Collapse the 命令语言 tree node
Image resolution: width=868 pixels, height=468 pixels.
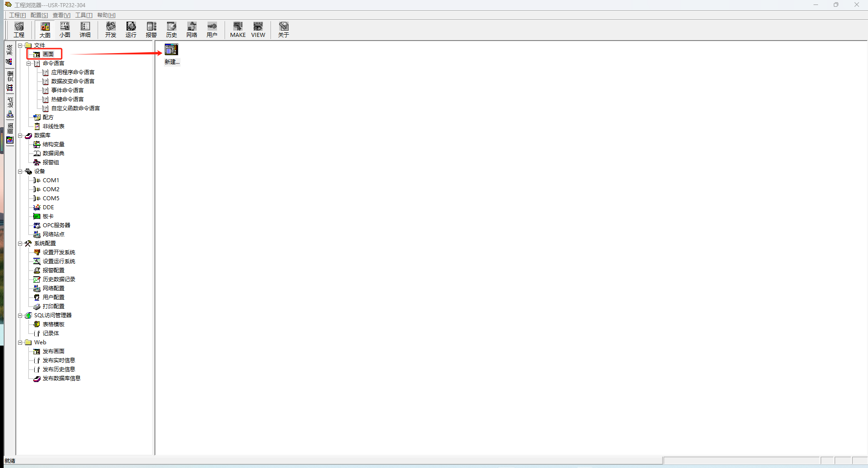point(29,63)
